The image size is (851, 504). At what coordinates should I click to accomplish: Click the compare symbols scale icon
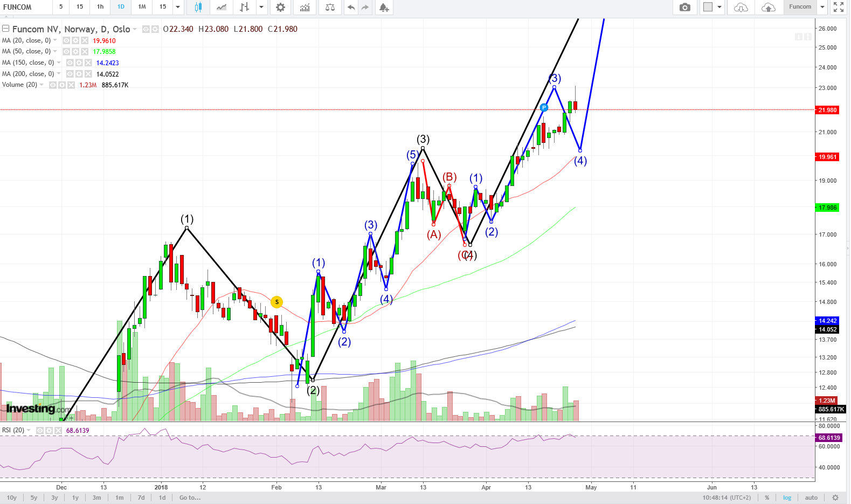point(330,7)
